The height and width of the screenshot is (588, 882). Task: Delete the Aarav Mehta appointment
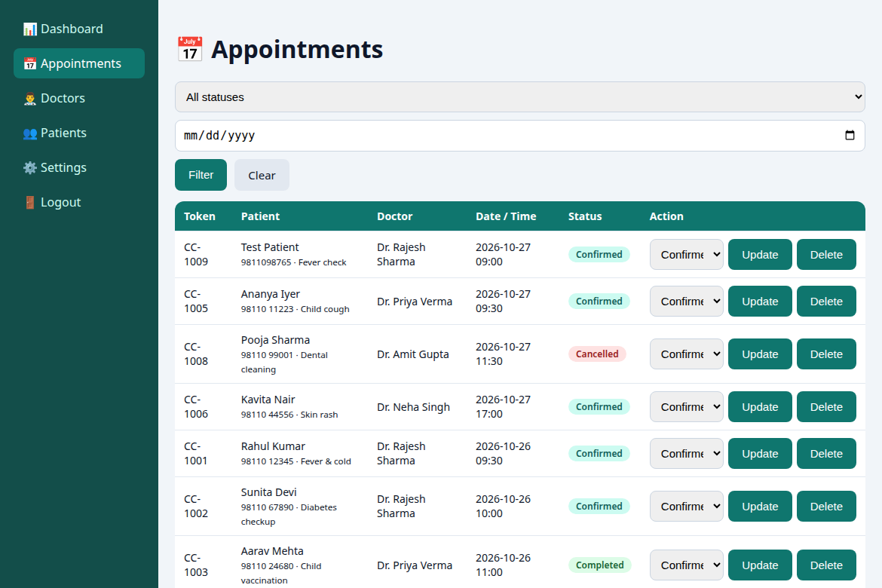click(x=826, y=565)
